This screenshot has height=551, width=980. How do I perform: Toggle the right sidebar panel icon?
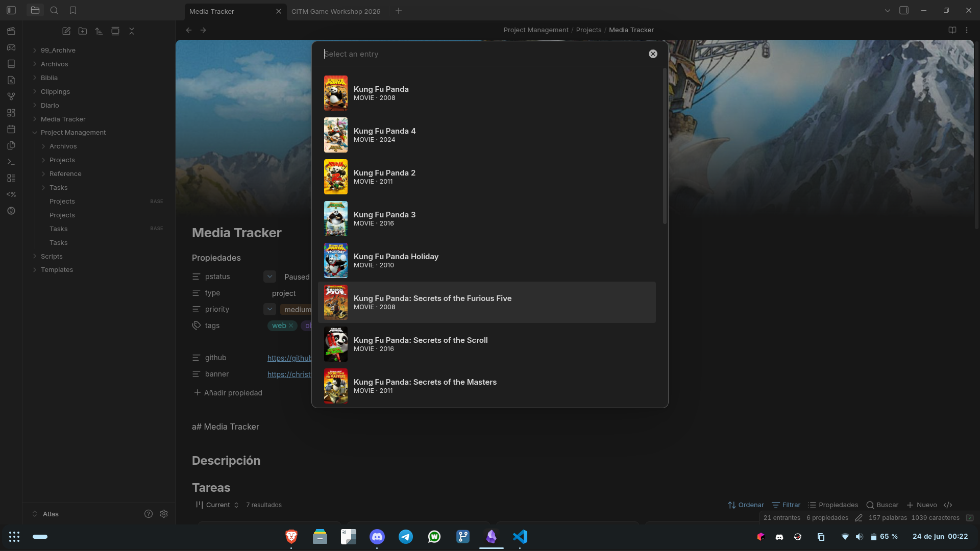(904, 10)
